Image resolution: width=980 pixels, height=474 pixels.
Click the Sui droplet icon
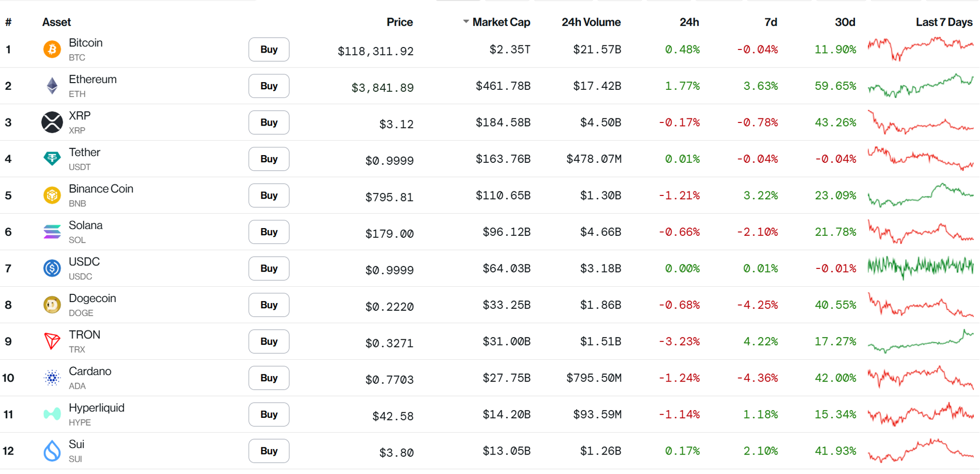pyautogui.click(x=52, y=451)
